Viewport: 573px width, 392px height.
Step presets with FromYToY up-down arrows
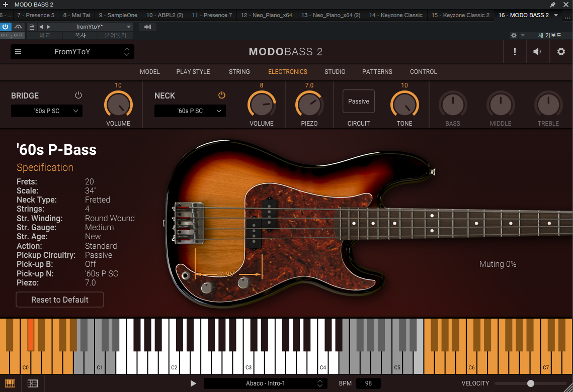(126, 52)
